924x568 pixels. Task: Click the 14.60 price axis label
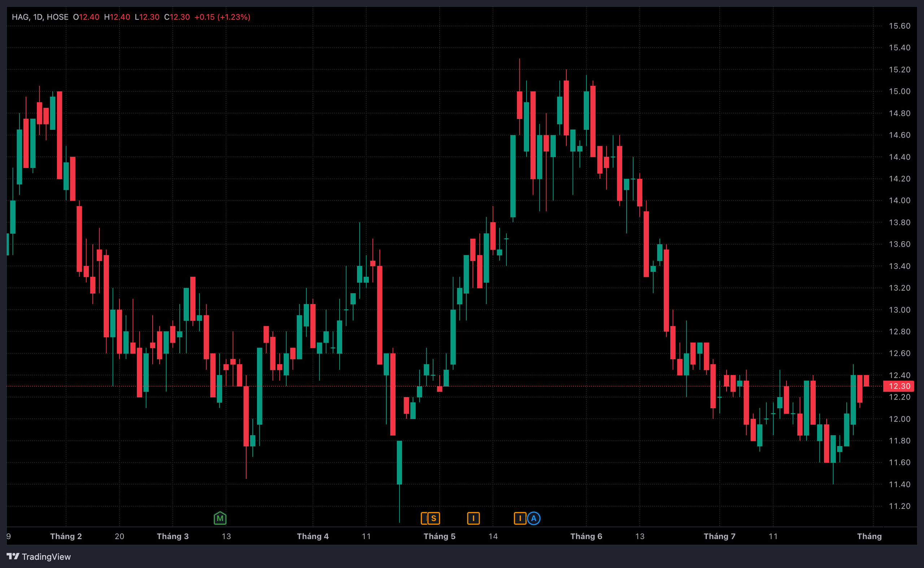(899, 135)
